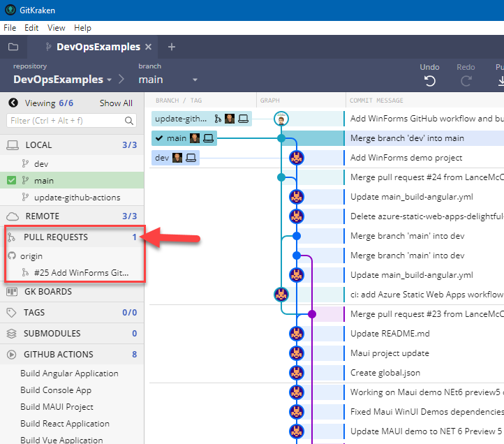The width and height of the screenshot is (504, 444).
Task: Open the folder icon for repository management
Action: coord(13,47)
